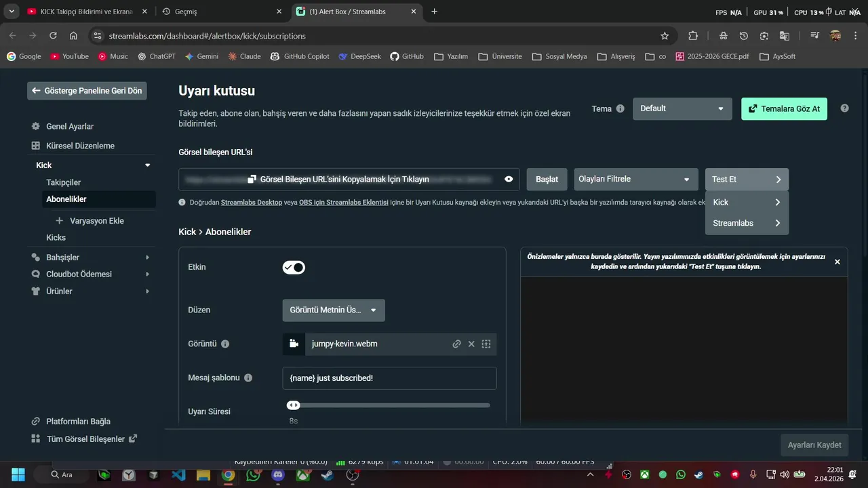Viewport: 868px width, 488px height.
Task: Open the tab search dropdown arrow
Action: (x=12, y=12)
